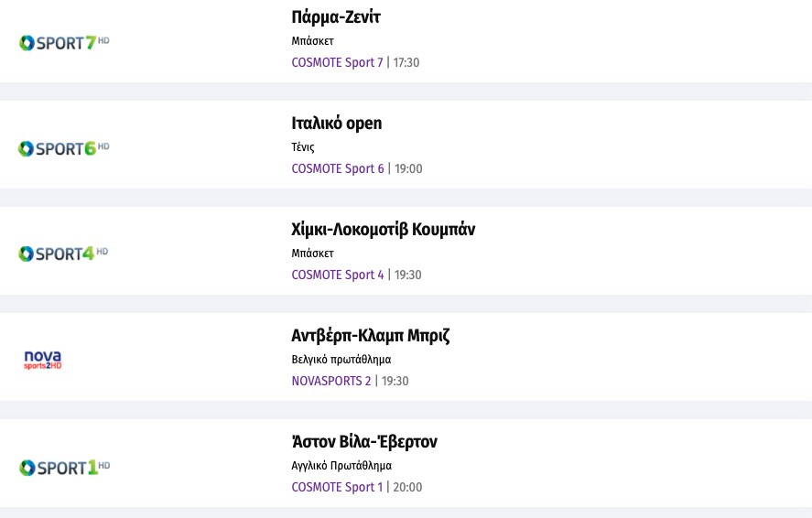Screen dimensions: 812x518
Task: Visit the COSMOTE Sport 4 channel link
Action: pos(338,275)
